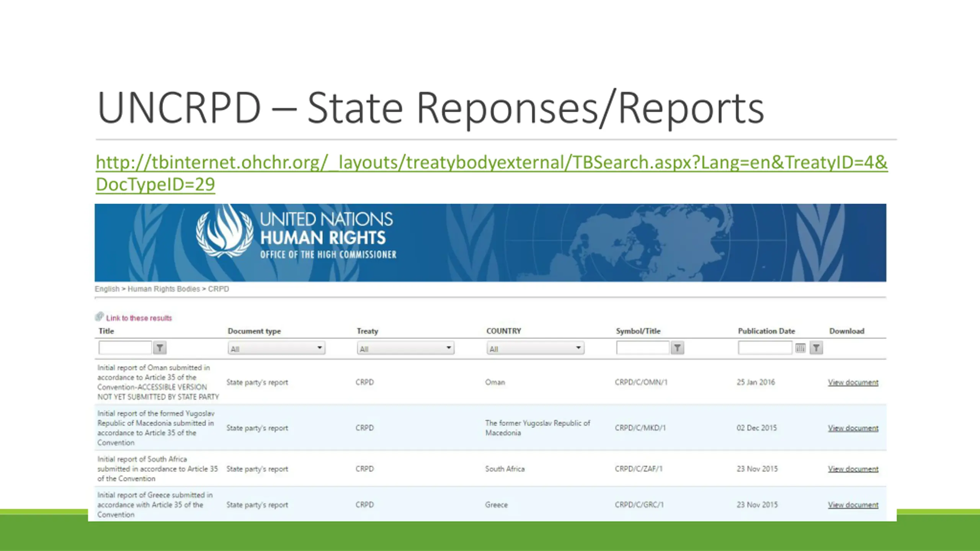Click the United Nations Human Rights banner text
Screen dimensions: 980x551
click(x=328, y=235)
